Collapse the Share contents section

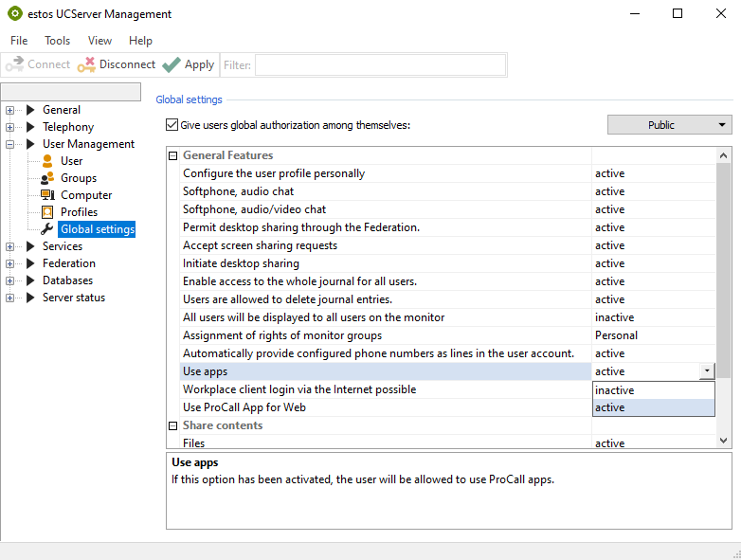pyautogui.click(x=173, y=425)
